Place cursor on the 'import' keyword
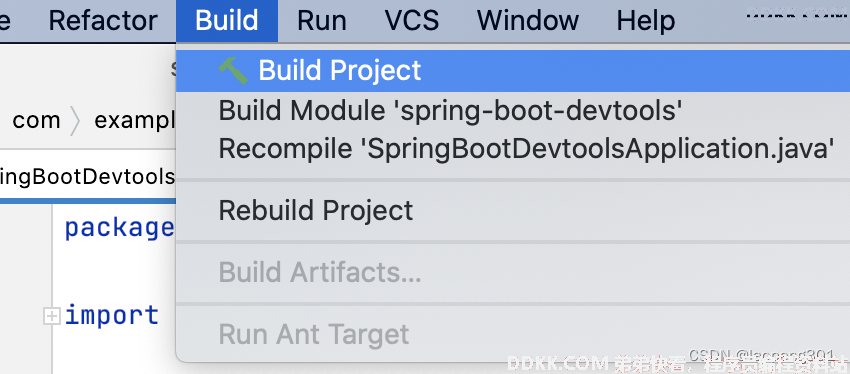 click(x=112, y=315)
